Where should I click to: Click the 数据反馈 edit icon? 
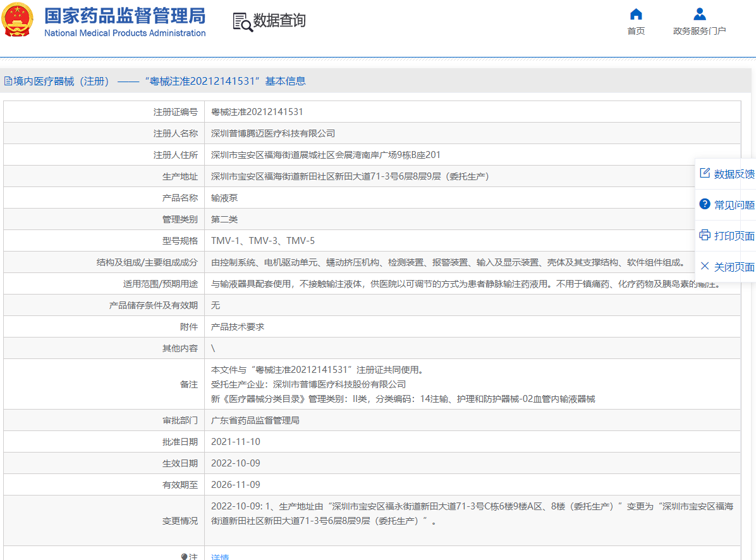[704, 173]
